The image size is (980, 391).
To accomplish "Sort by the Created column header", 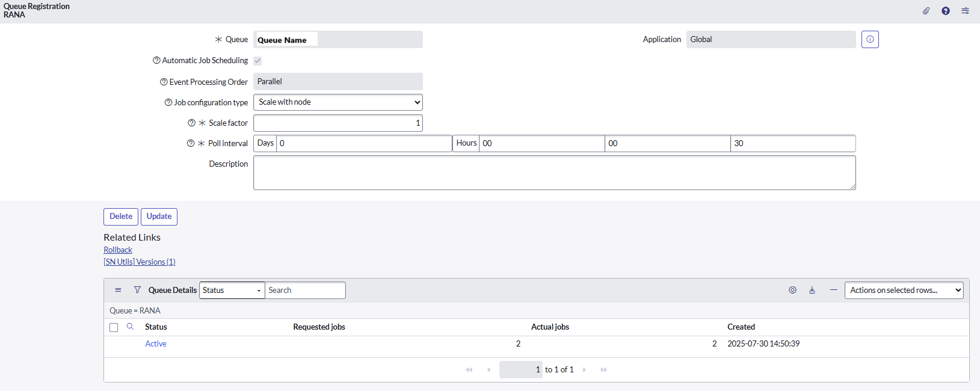I will tap(741, 327).
